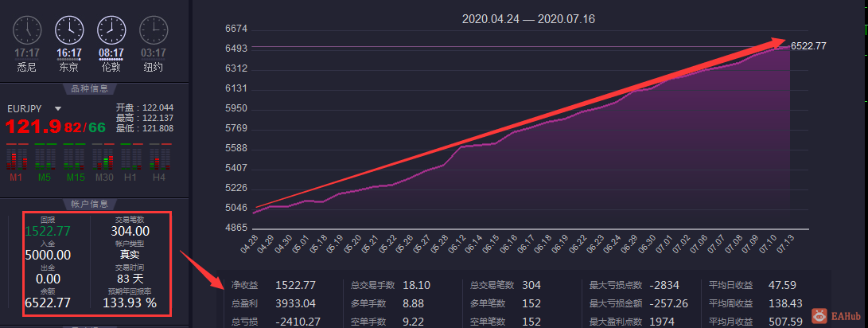This screenshot has width=868, height=328.
Task: Select the H4 timeframe indicator
Action: 159,178
